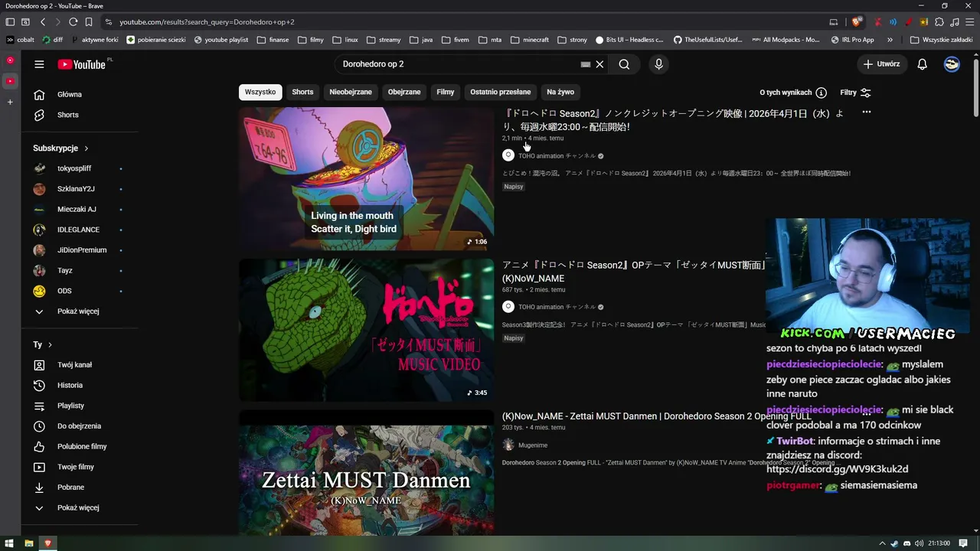Open volume control in system tray
The height and width of the screenshot is (551, 980).
tap(919, 543)
